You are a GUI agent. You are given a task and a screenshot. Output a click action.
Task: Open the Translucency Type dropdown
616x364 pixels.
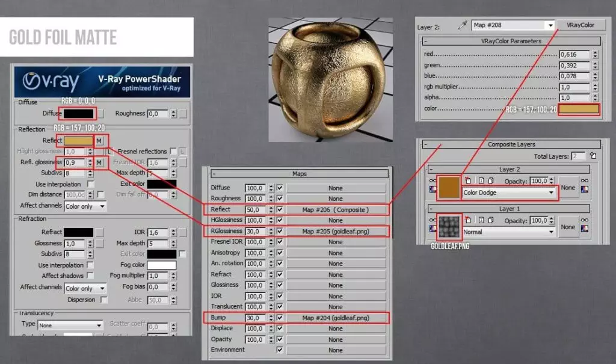point(70,324)
